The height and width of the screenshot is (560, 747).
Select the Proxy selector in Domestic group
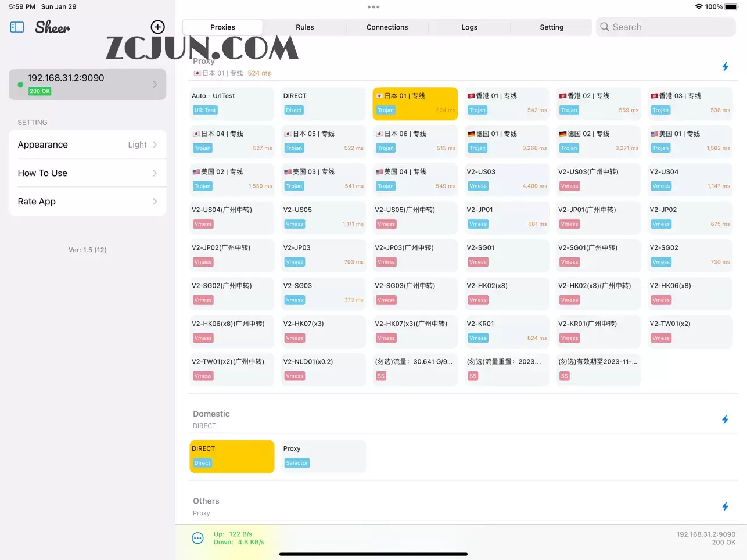[x=323, y=456]
